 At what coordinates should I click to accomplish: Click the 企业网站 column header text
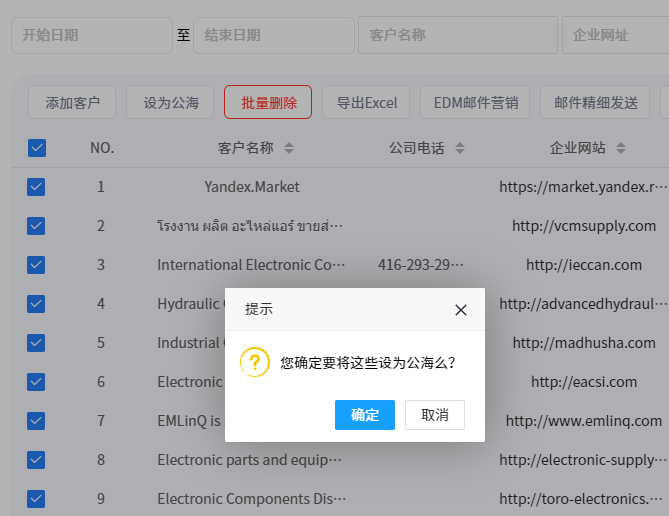pos(577,148)
